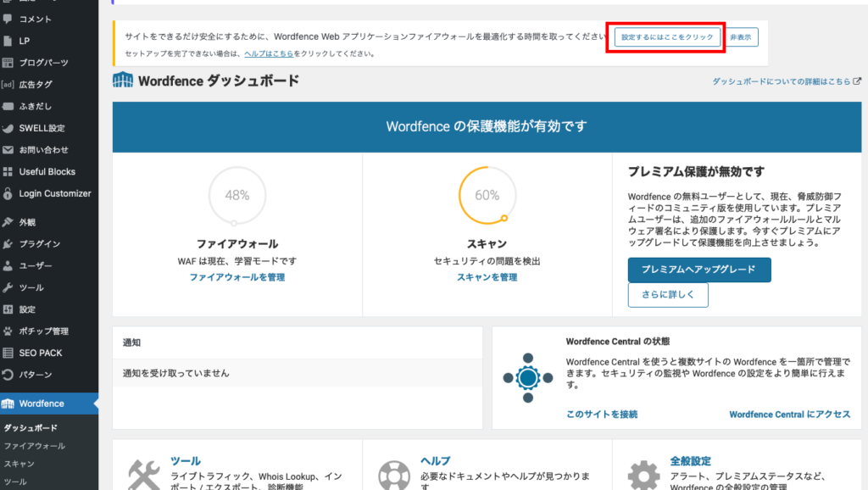Click the プラグイン plug icon
Screen dimensions: 868x490
coord(8,243)
